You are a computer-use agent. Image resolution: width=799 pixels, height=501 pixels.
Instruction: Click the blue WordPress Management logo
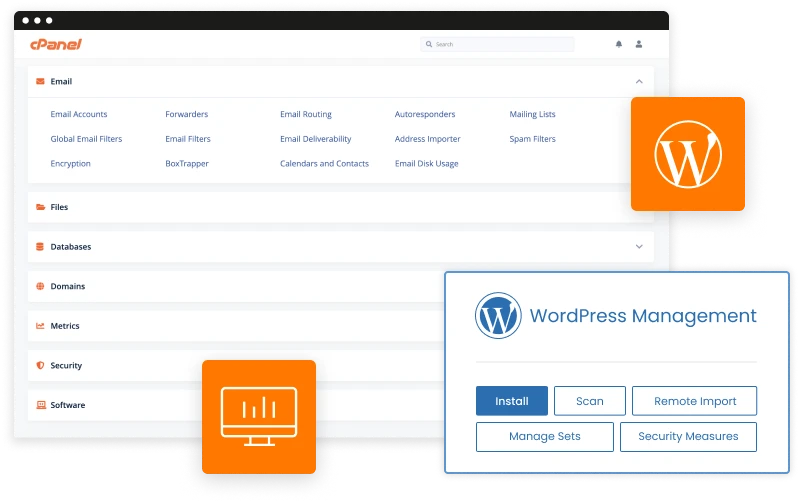[498, 315]
